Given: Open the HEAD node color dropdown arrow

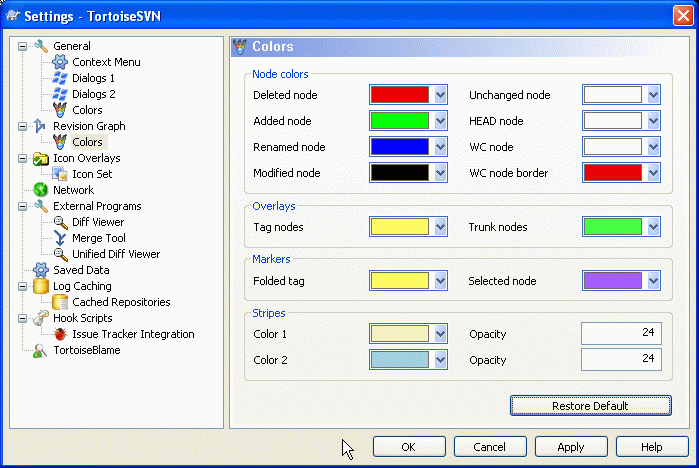Looking at the screenshot, I should (x=653, y=120).
